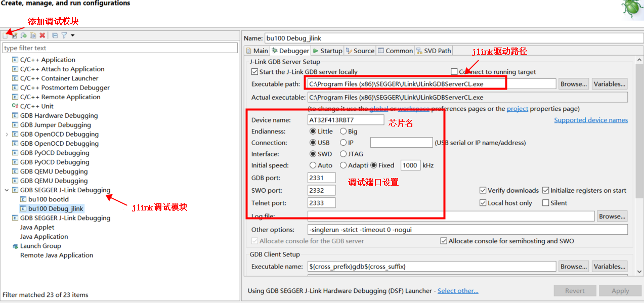The image size is (644, 303).
Task: Select the Big endianness radio button
Action: [344, 131]
